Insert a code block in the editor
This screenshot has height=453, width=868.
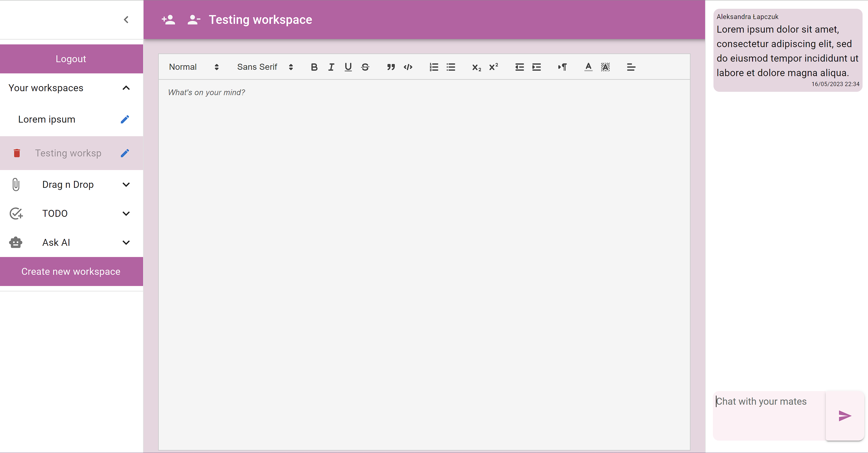click(408, 67)
